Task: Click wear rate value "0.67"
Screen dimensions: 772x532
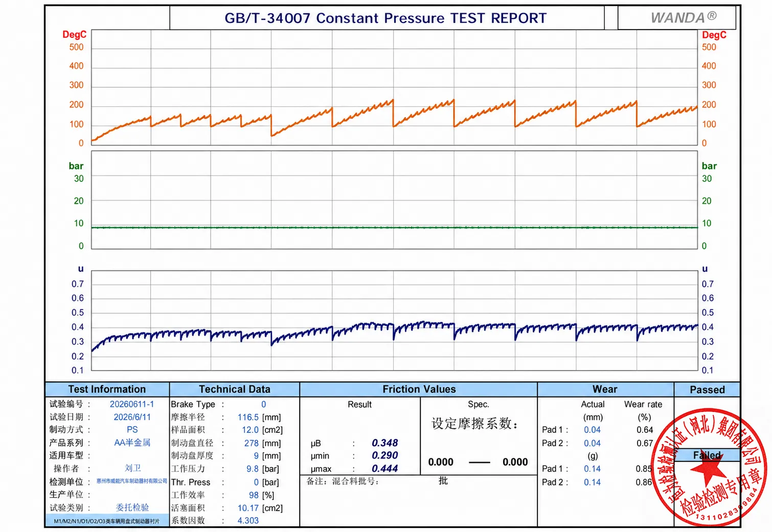Action: pos(645,444)
